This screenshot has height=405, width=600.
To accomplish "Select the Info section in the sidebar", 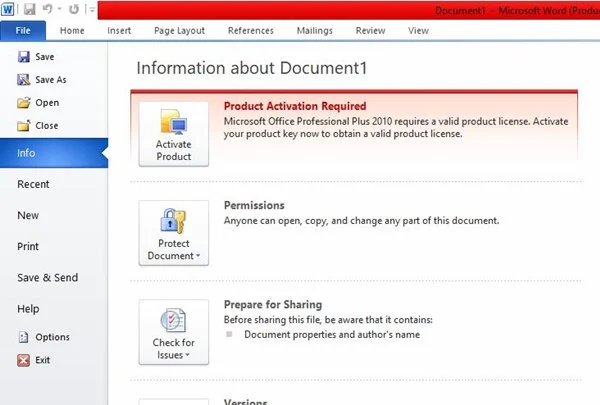I will [x=54, y=153].
